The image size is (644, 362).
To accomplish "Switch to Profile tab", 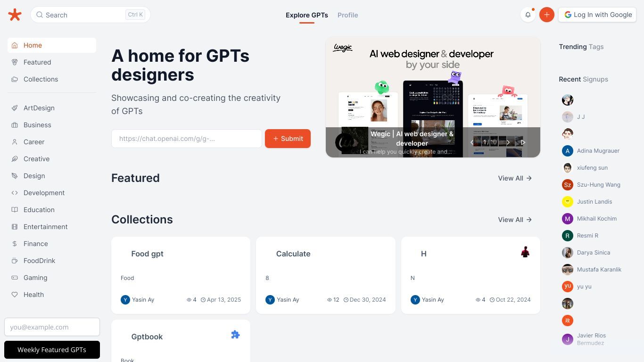I will coord(348,15).
